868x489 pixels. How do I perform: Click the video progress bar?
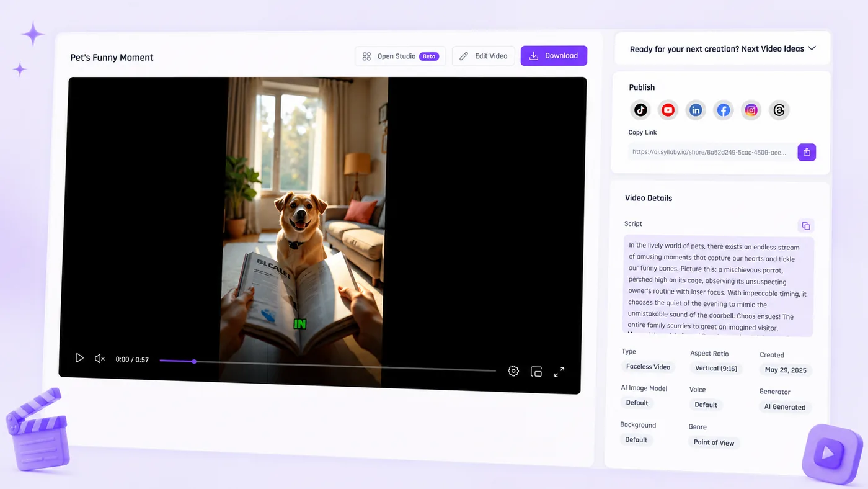[328, 366]
